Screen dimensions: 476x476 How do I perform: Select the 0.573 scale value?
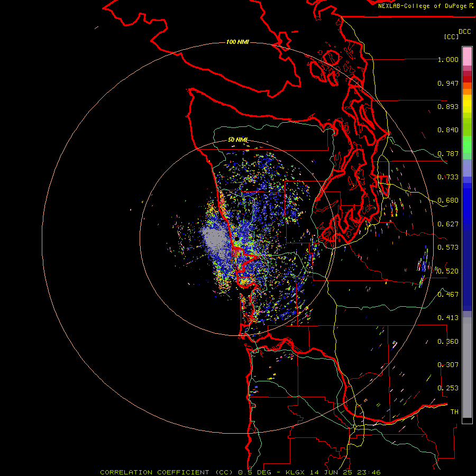tap(448, 248)
